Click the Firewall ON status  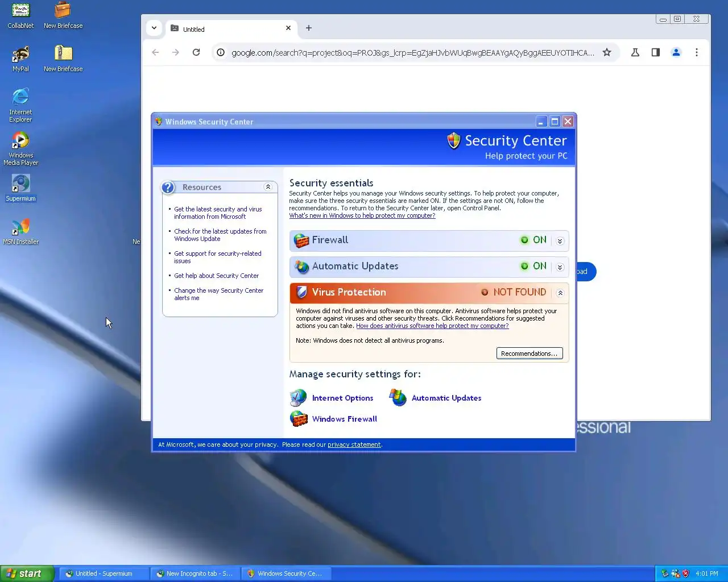pyautogui.click(x=533, y=240)
